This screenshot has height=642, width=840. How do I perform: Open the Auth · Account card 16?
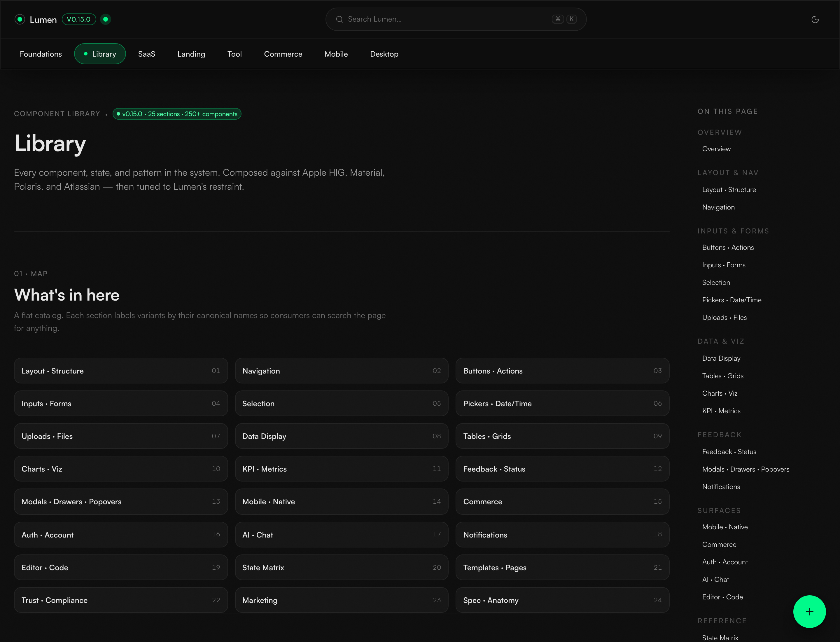pos(121,535)
